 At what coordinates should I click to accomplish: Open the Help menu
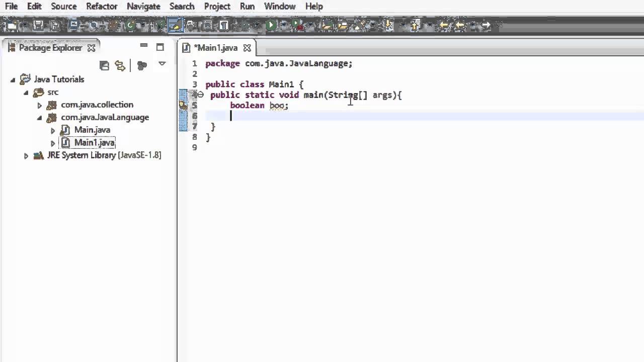coord(314,7)
